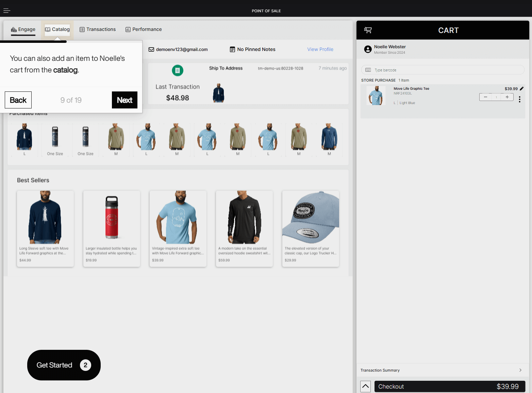Click customer name Noelle Webster
This screenshot has height=393, width=532.
[390, 47]
